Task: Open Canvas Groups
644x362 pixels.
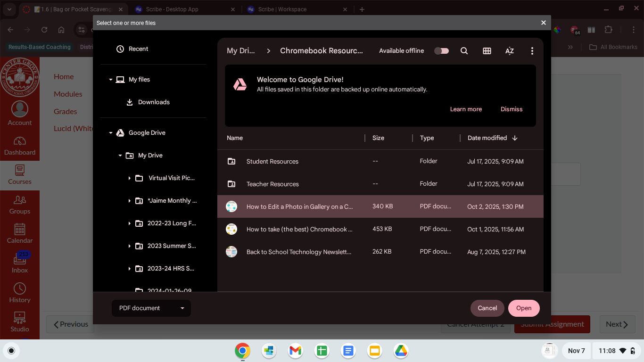Action: [20, 205]
